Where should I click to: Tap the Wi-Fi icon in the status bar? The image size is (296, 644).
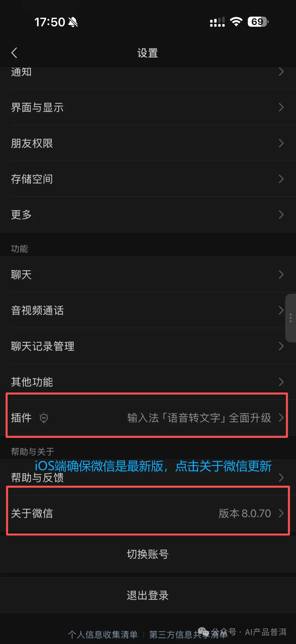click(236, 21)
